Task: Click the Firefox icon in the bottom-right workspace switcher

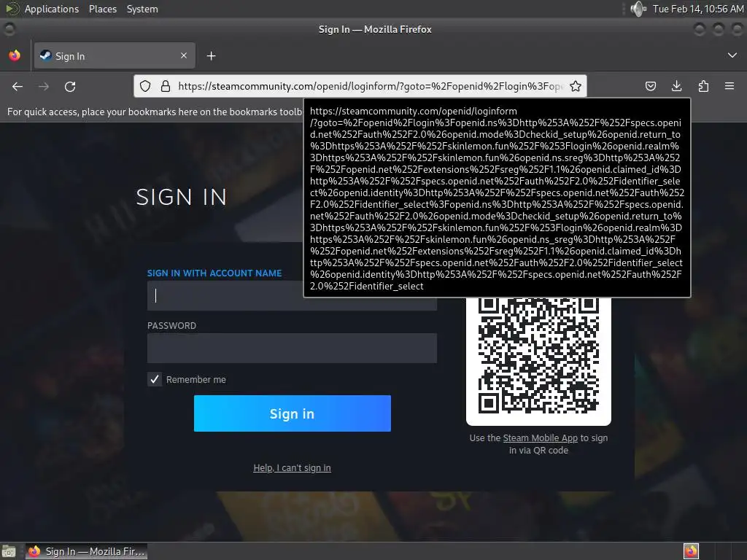Action: tap(691, 551)
